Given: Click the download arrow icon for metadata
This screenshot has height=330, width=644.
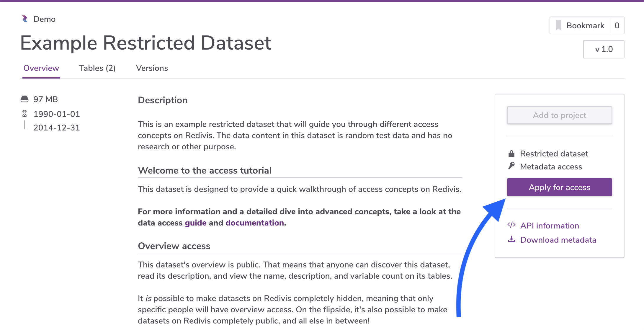Looking at the screenshot, I should (511, 239).
